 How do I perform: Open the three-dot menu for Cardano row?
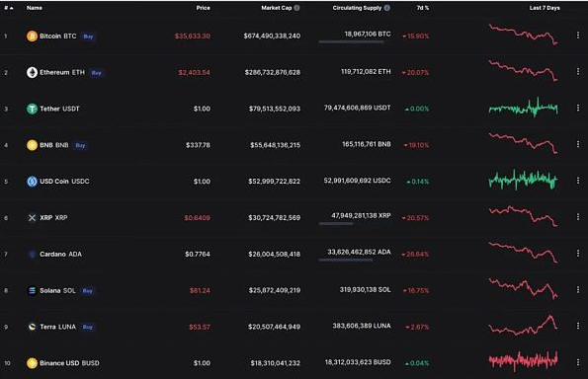point(577,254)
